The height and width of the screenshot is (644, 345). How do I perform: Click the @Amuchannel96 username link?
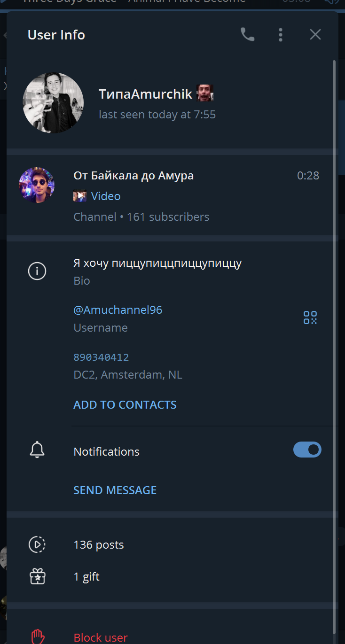click(x=118, y=310)
